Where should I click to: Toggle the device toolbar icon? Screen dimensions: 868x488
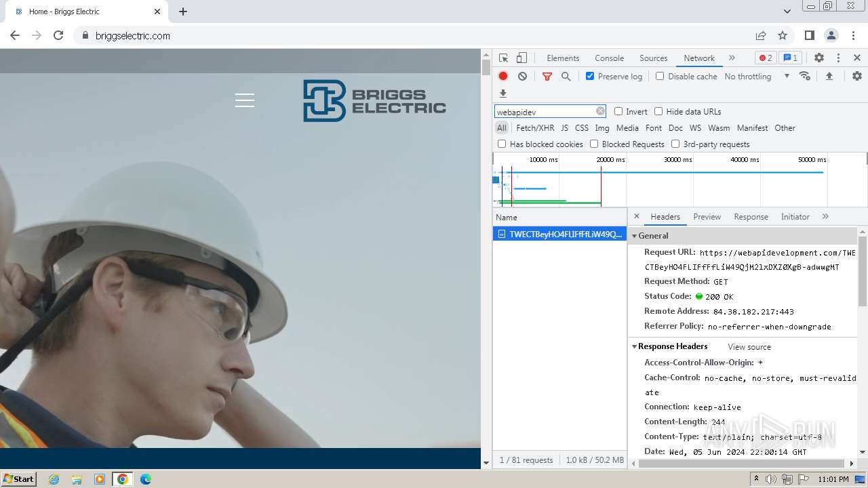tap(521, 58)
